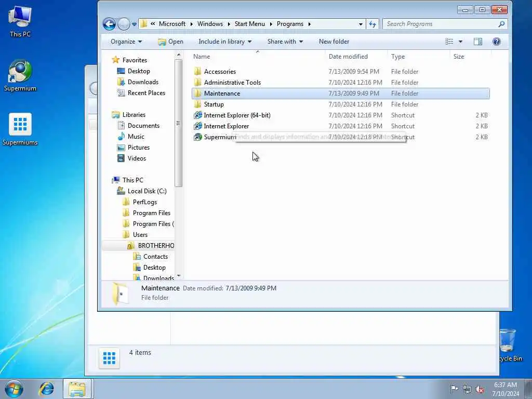Open the network tray icon
This screenshot has height=399, width=532.
click(467, 389)
